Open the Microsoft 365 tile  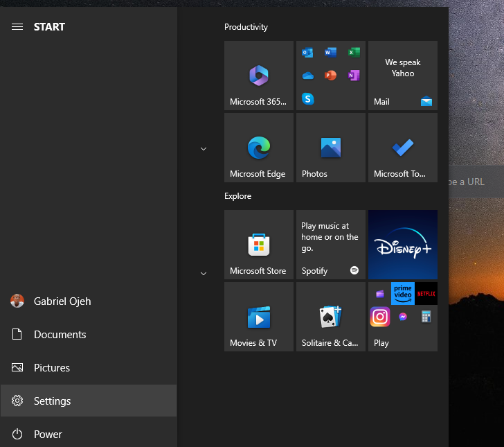259,76
